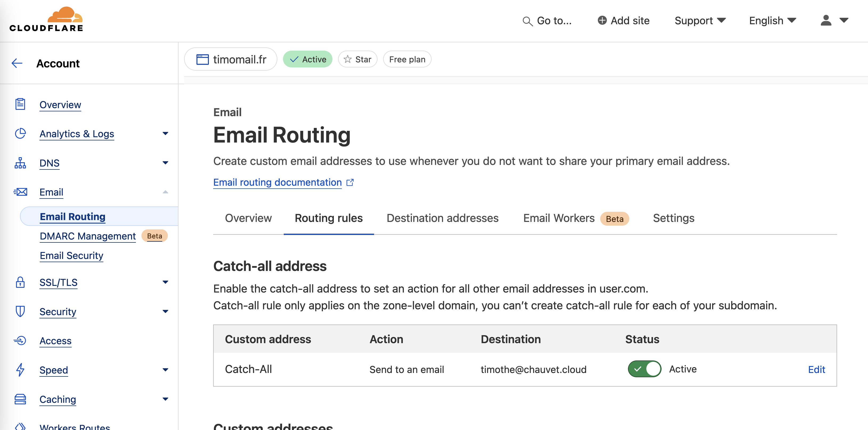Image resolution: width=868 pixels, height=430 pixels.
Task: Expand the Speed sidebar section
Action: (165, 370)
